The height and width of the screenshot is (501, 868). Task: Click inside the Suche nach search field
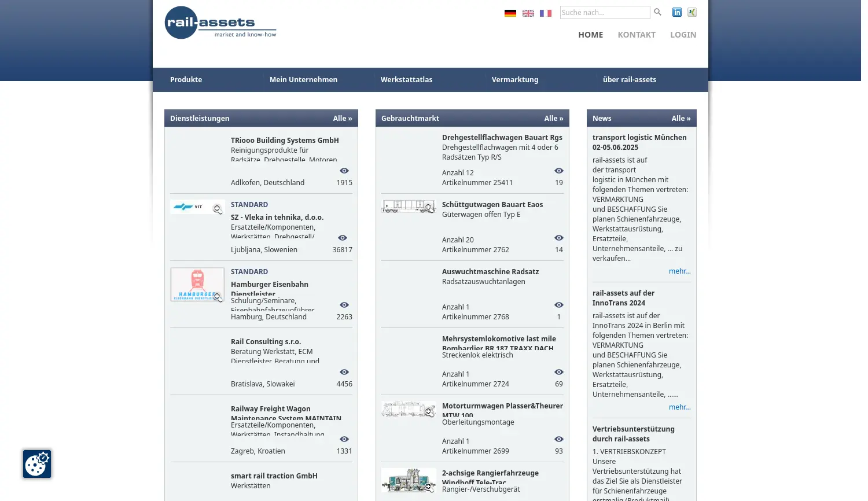tap(605, 12)
